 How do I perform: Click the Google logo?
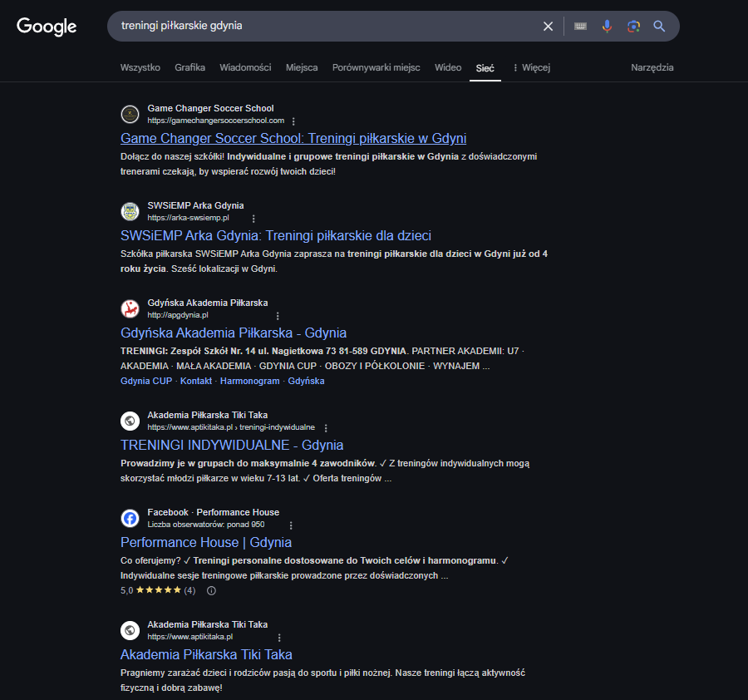pos(47,27)
